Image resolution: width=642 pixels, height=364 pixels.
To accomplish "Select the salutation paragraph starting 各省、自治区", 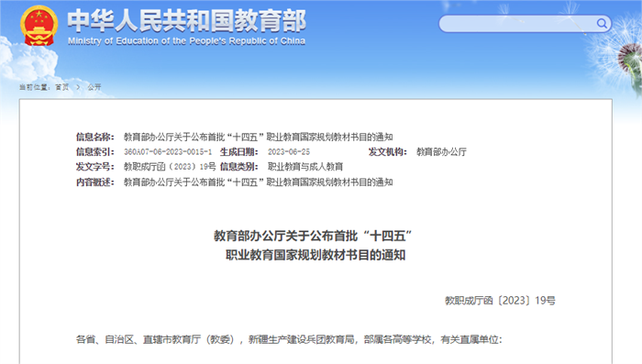I will point(289,339).
